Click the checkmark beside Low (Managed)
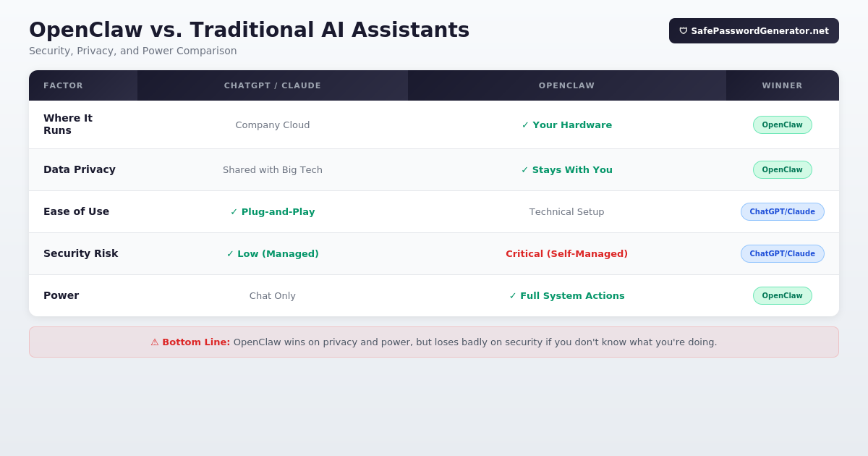868x456 pixels. [230, 254]
